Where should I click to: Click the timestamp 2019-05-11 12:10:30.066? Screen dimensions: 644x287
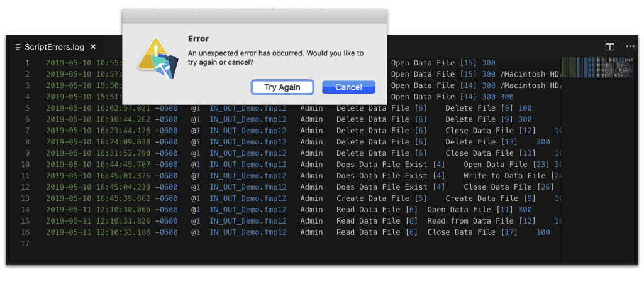tap(98, 210)
